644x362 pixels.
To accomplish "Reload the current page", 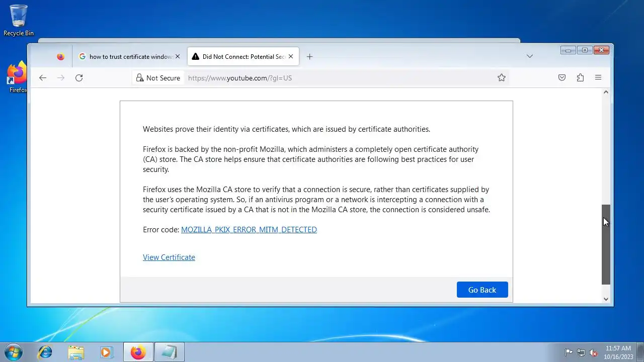I will click(x=79, y=78).
